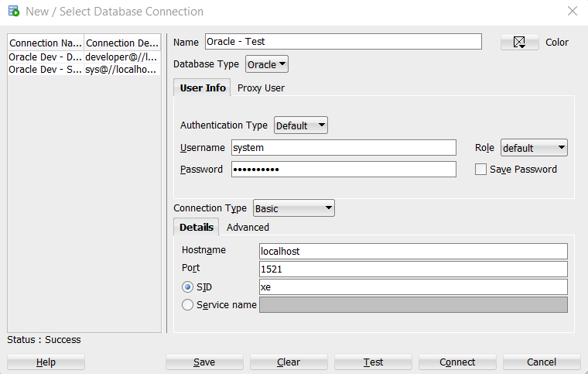The height and width of the screenshot is (374, 588).
Task: Switch to the Proxy User tab
Action: tap(261, 87)
